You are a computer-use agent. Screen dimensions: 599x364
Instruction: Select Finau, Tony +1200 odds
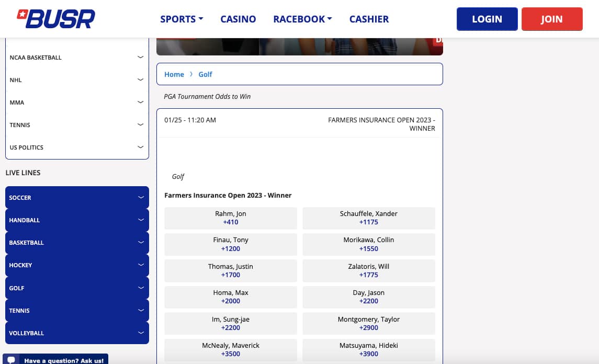(x=231, y=244)
